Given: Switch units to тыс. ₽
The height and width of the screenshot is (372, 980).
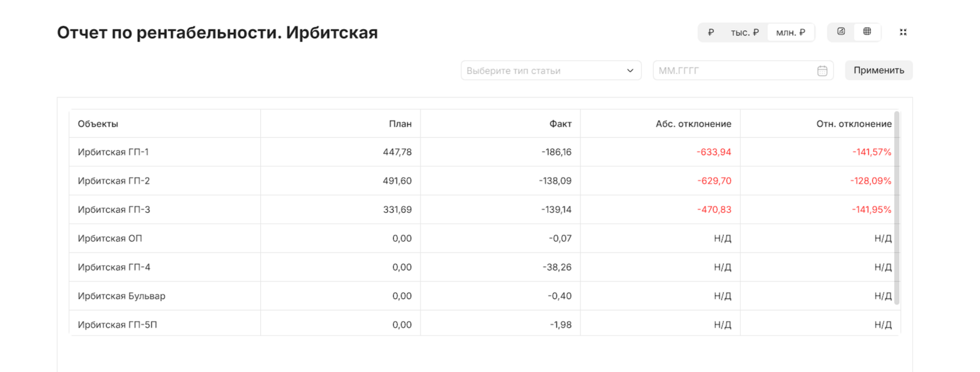Looking at the screenshot, I should (744, 33).
